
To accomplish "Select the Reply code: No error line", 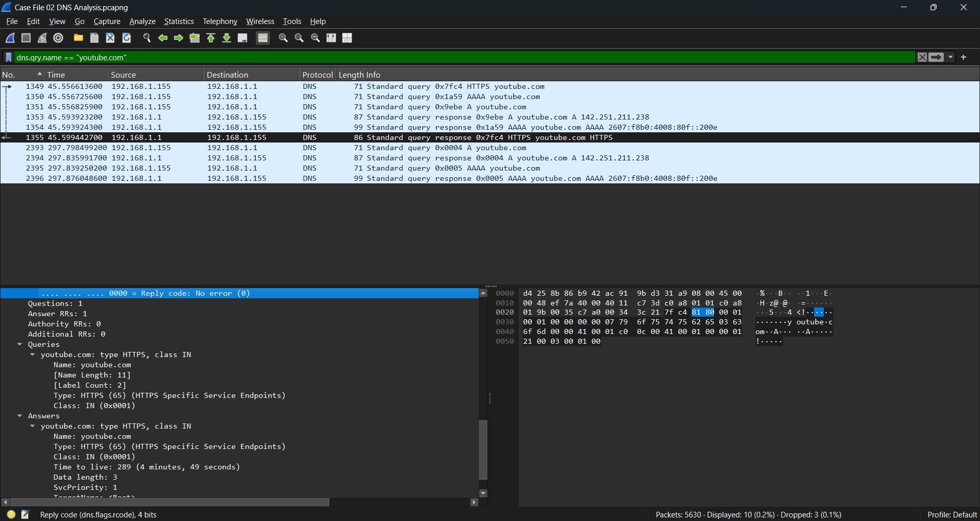I will point(239,293).
